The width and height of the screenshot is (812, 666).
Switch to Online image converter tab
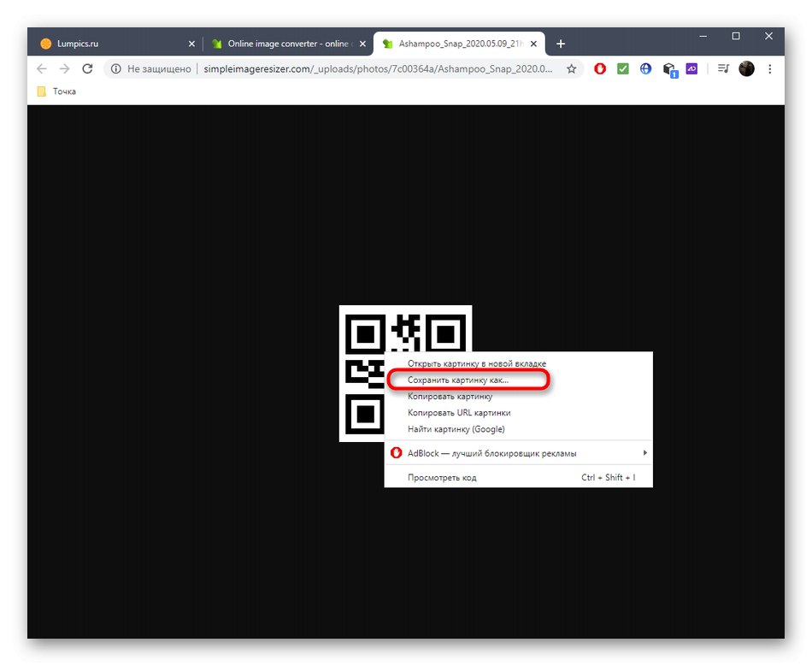click(288, 44)
